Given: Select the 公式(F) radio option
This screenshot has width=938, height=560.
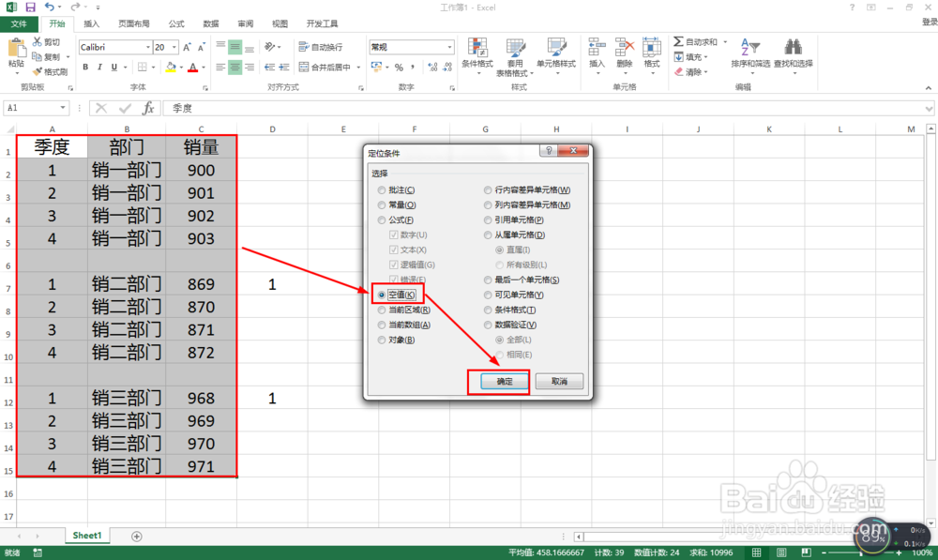Looking at the screenshot, I should click(x=382, y=220).
